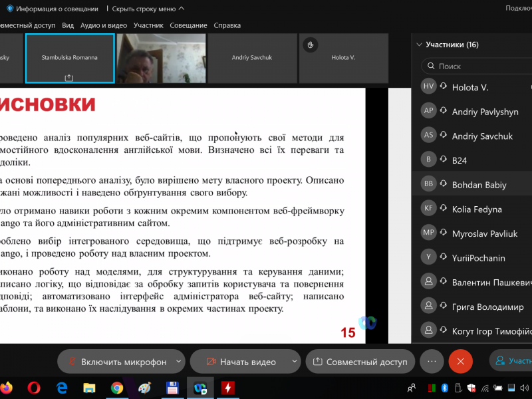Image resolution: width=532 pixels, height=399 pixels.
Task: Open File Explorer from the taskbar
Action: [x=89, y=387]
